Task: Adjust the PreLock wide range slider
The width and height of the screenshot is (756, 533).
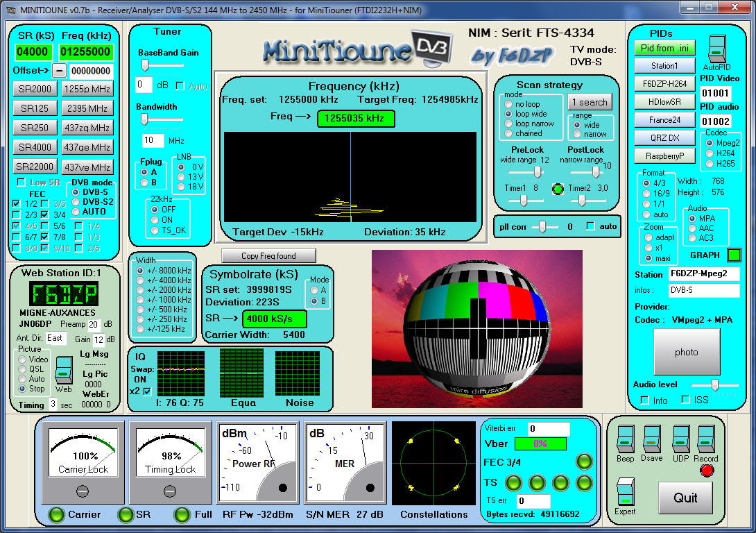Action: tap(537, 171)
